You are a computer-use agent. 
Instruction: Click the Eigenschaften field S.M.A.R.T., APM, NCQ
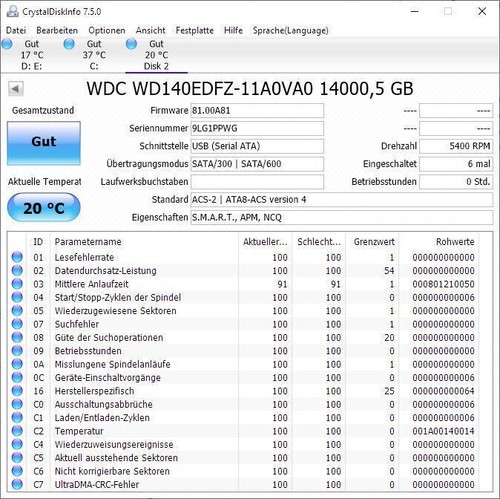tap(342, 217)
